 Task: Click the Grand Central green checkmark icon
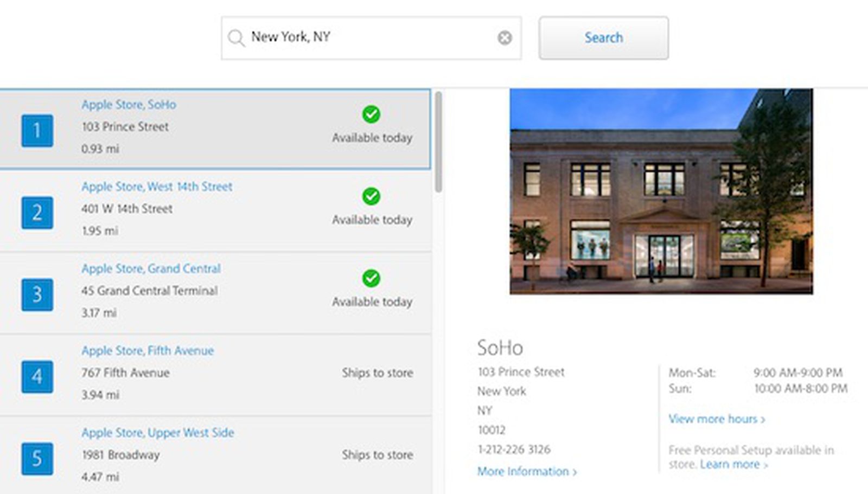(x=371, y=279)
